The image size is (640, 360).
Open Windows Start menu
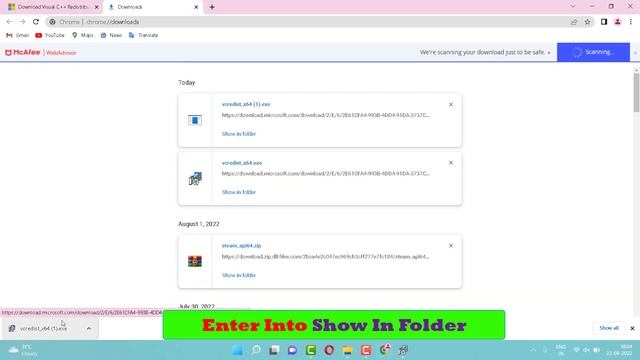click(238, 350)
